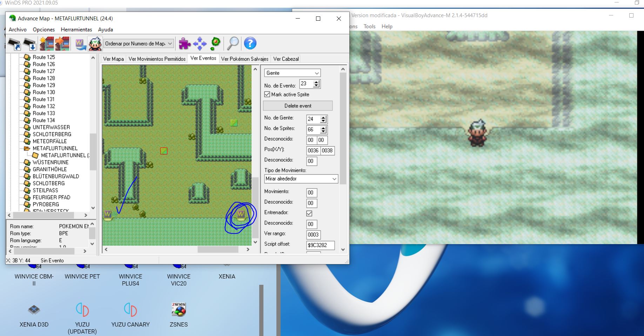This screenshot has height=336, width=644.
Task: Open the Herramientas menu
Action: tap(76, 30)
